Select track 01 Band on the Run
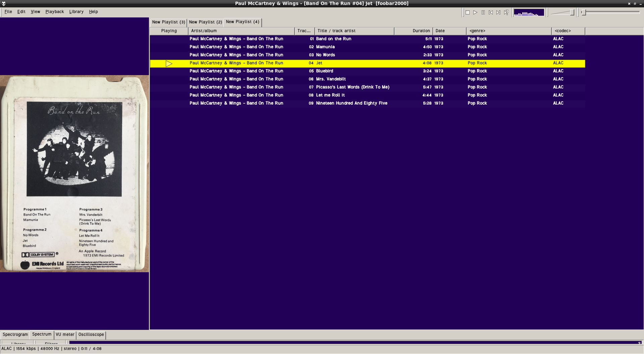 [x=367, y=39]
